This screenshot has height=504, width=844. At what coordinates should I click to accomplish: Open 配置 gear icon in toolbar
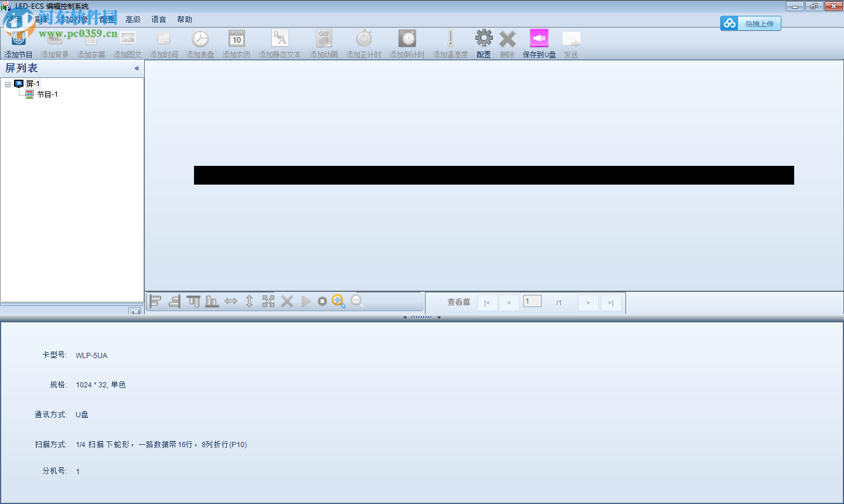click(484, 39)
